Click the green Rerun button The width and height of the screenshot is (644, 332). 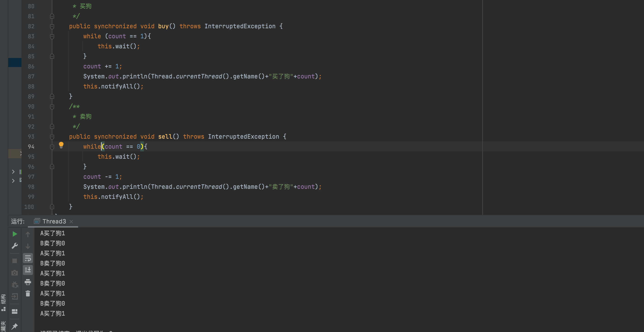pyautogui.click(x=15, y=234)
